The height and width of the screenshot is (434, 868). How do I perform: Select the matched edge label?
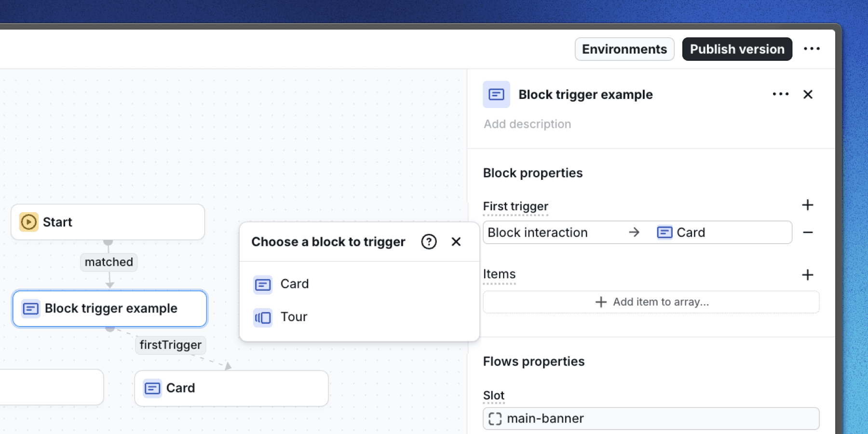[x=108, y=262]
